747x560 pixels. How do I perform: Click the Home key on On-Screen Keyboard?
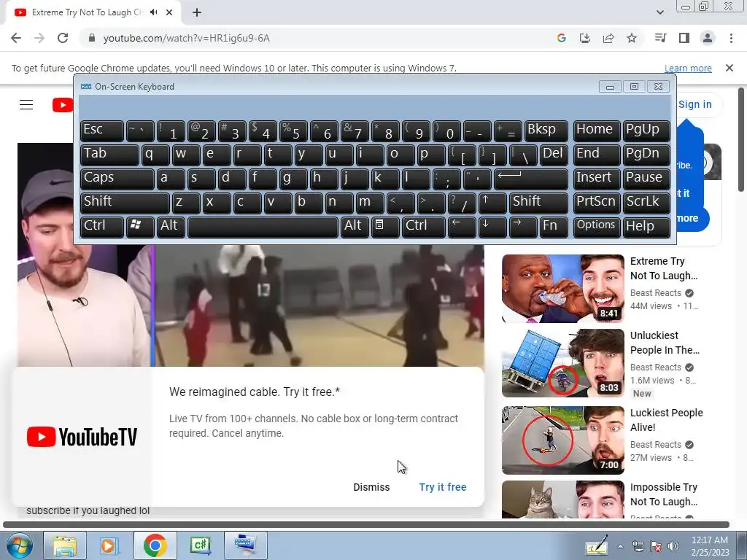coord(597,131)
